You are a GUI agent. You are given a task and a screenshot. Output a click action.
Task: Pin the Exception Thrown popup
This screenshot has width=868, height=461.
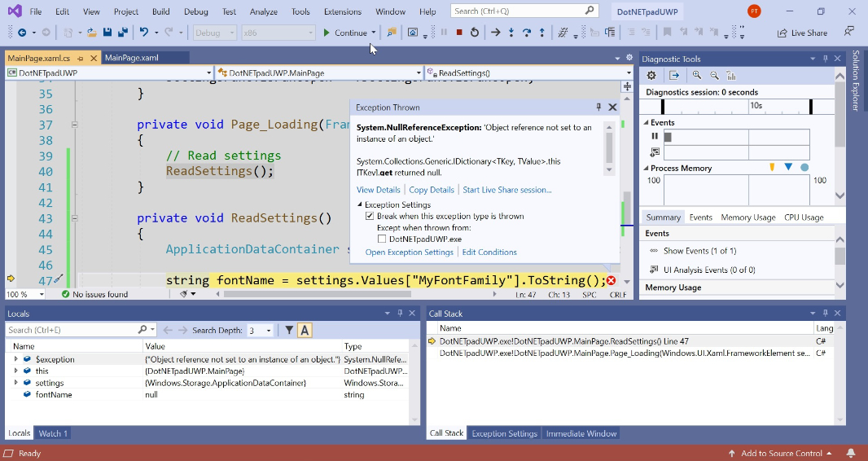point(598,108)
